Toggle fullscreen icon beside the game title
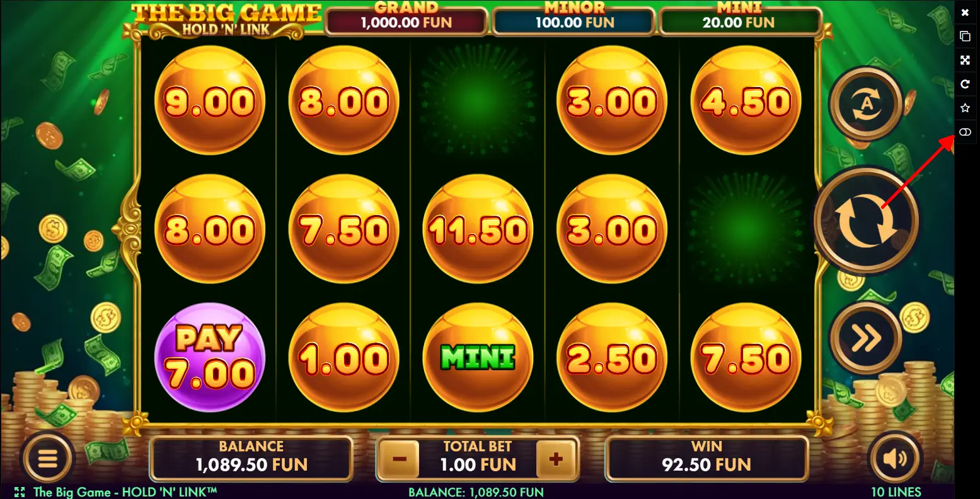This screenshot has height=499, width=980. [x=20, y=492]
